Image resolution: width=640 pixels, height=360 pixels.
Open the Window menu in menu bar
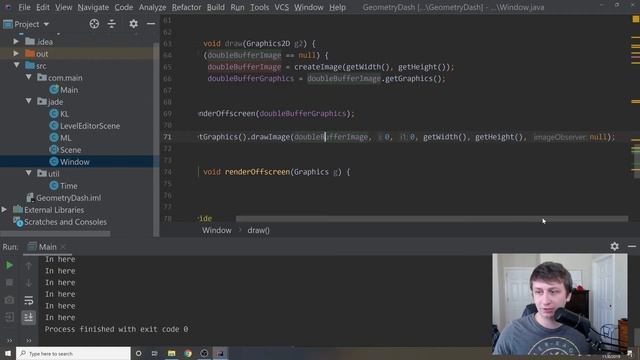(309, 7)
